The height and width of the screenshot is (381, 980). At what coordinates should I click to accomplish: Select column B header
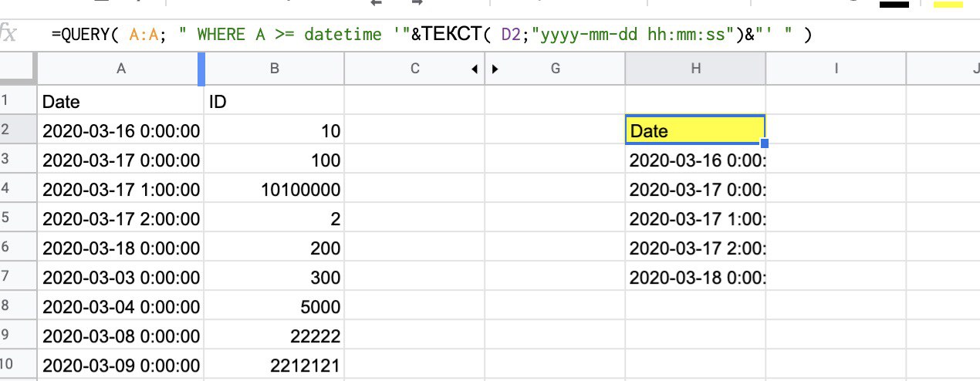(x=274, y=69)
